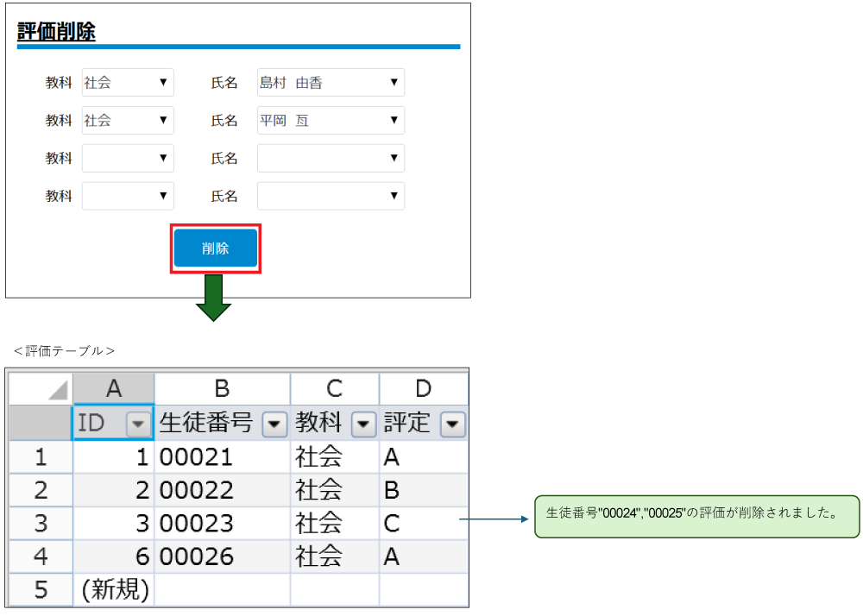Image resolution: width=863 pixels, height=616 pixels.
Task: Click the 生徒番号 header cell text
Action: 206,423
